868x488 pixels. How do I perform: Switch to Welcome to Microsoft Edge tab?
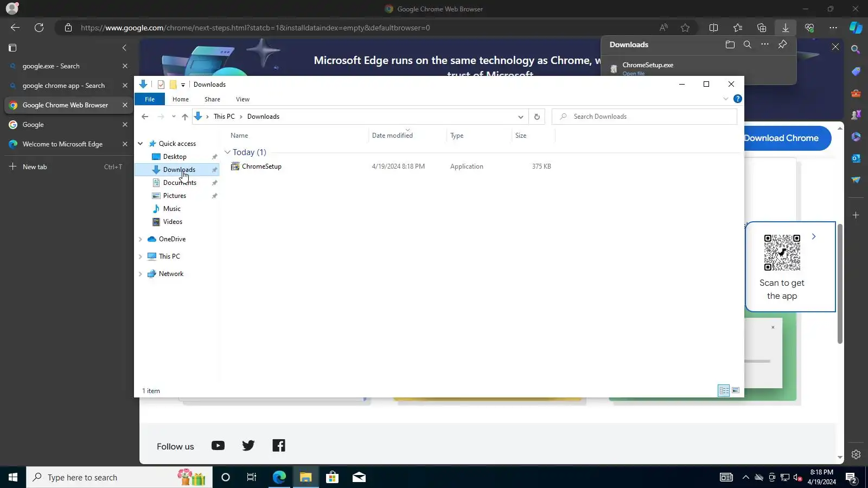[x=62, y=144]
